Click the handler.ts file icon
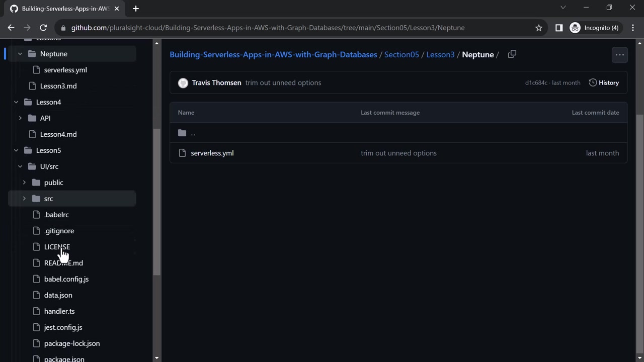 pos(36,311)
